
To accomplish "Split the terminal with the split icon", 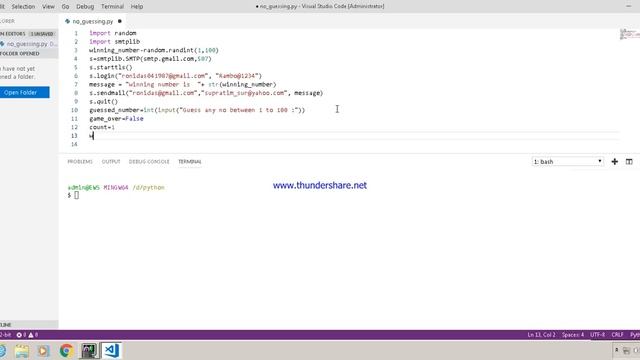I will click(x=629, y=162).
